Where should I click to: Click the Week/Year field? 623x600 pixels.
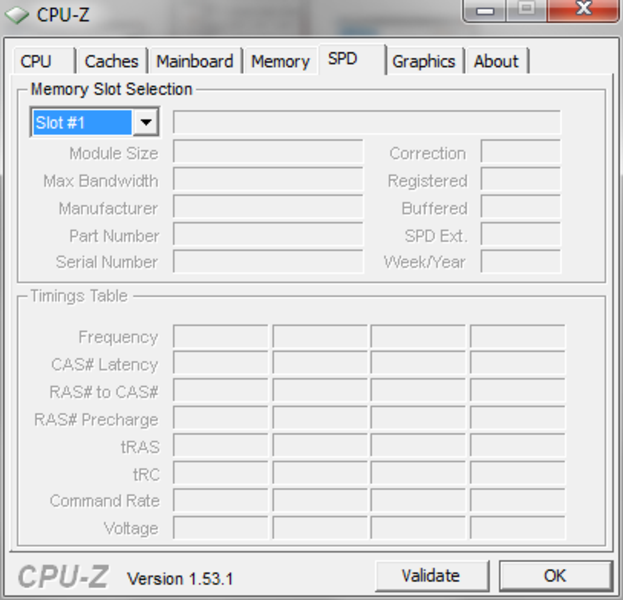coord(520,261)
